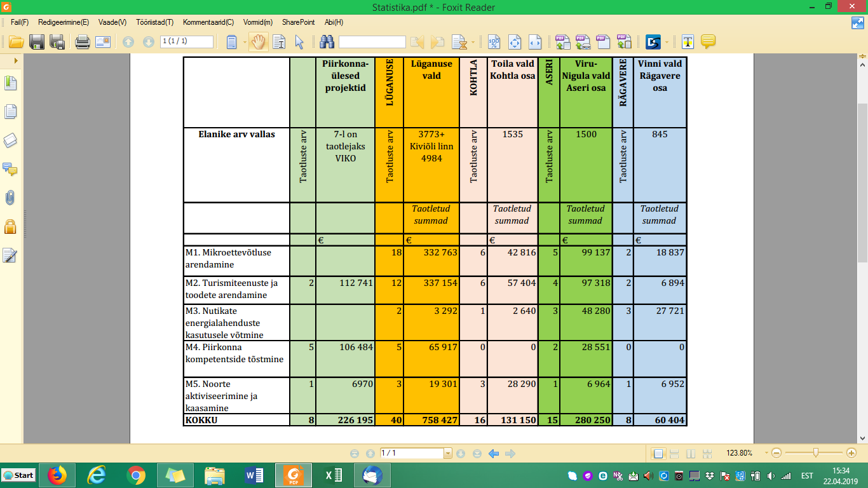Click the Windows Start button
This screenshot has height=488, width=868.
click(x=18, y=475)
